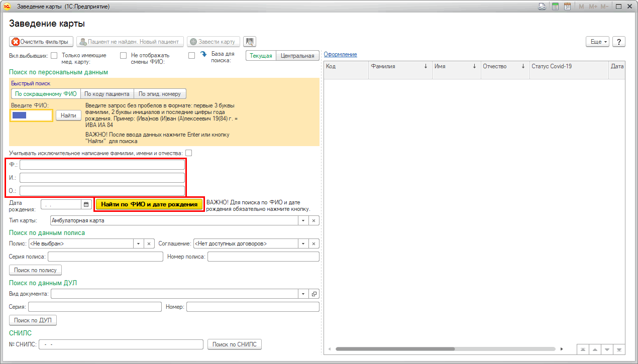Check Только имеющие мед. карту option
Viewport: 638px width, 364px height.
tap(123, 56)
